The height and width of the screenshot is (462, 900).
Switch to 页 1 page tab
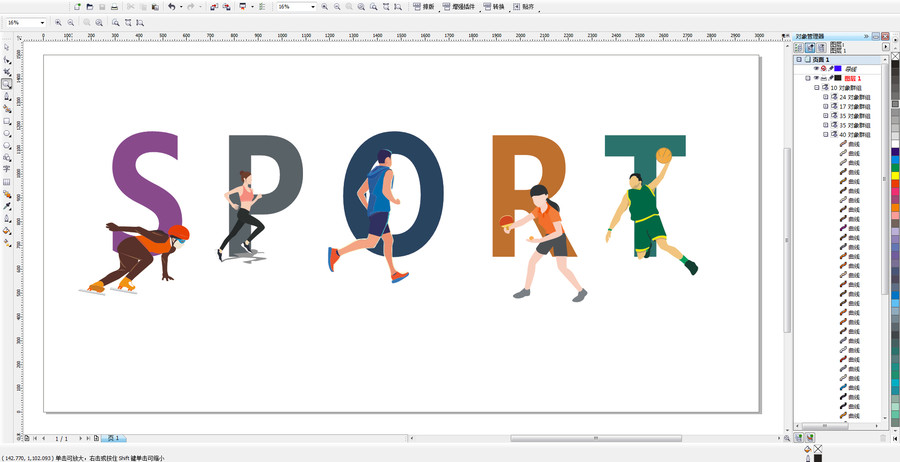tap(113, 438)
